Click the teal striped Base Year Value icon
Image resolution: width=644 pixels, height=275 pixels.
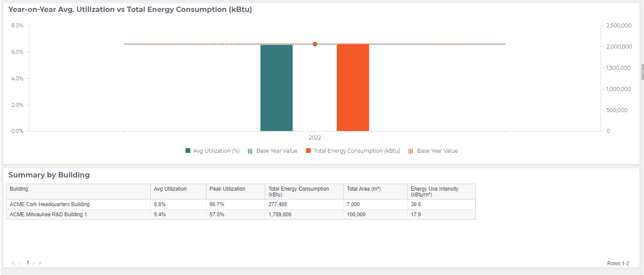click(250, 151)
